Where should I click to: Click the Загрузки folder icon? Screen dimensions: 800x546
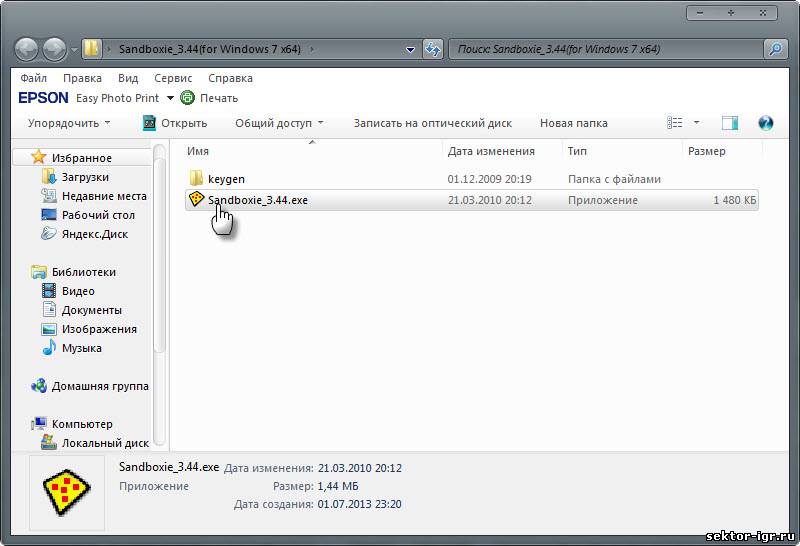click(48, 177)
